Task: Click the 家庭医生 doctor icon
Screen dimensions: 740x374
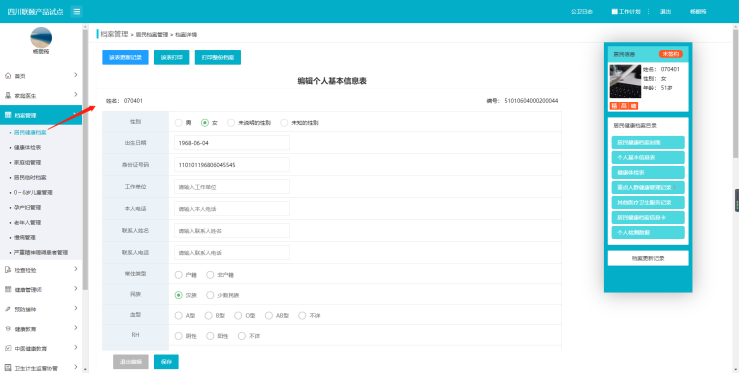Action: point(8,95)
